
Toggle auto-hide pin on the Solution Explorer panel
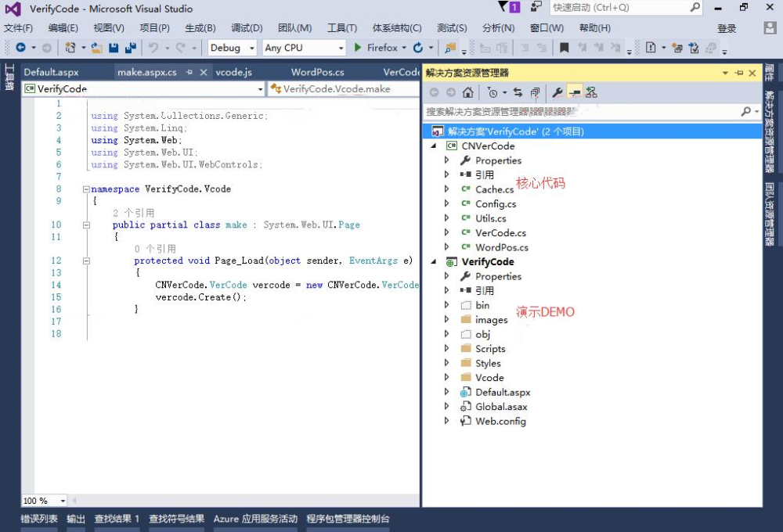point(739,73)
